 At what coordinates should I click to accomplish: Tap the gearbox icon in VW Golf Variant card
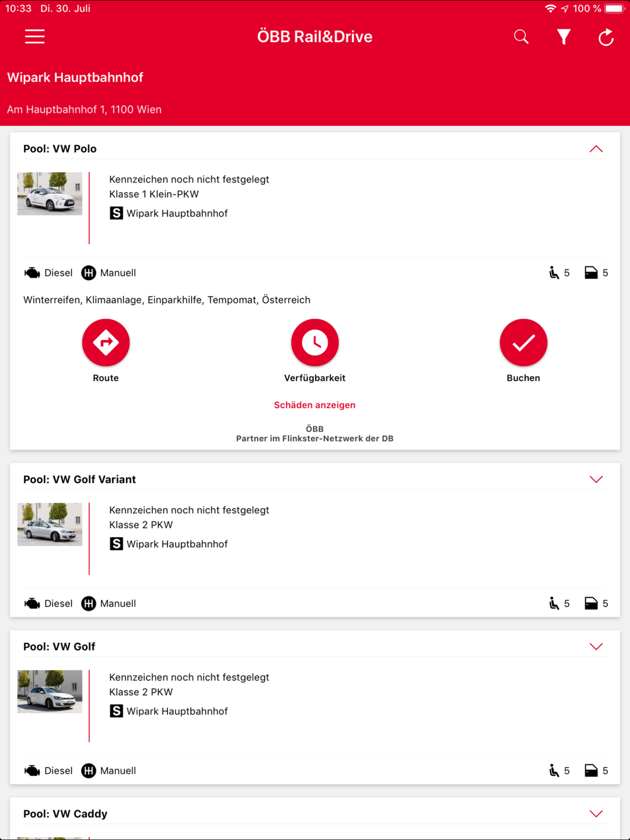89,603
